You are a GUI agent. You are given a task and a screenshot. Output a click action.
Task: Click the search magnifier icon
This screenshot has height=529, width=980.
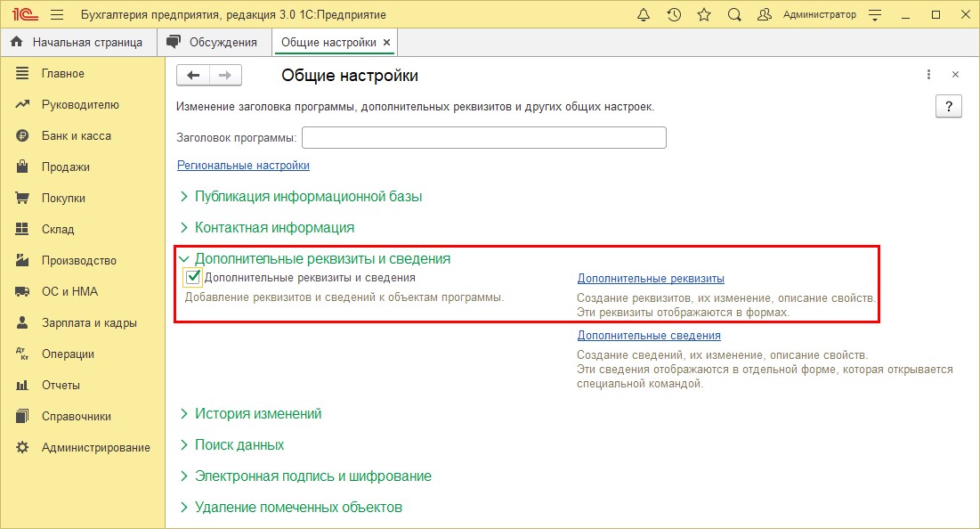pos(734,15)
